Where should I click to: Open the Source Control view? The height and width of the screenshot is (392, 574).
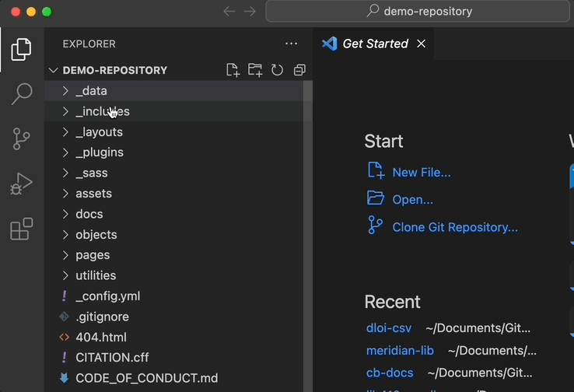point(21,138)
